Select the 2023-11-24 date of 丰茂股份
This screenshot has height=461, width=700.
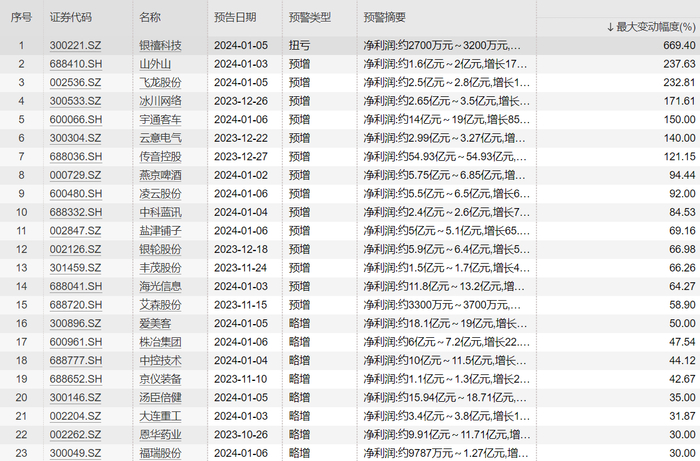(x=241, y=268)
